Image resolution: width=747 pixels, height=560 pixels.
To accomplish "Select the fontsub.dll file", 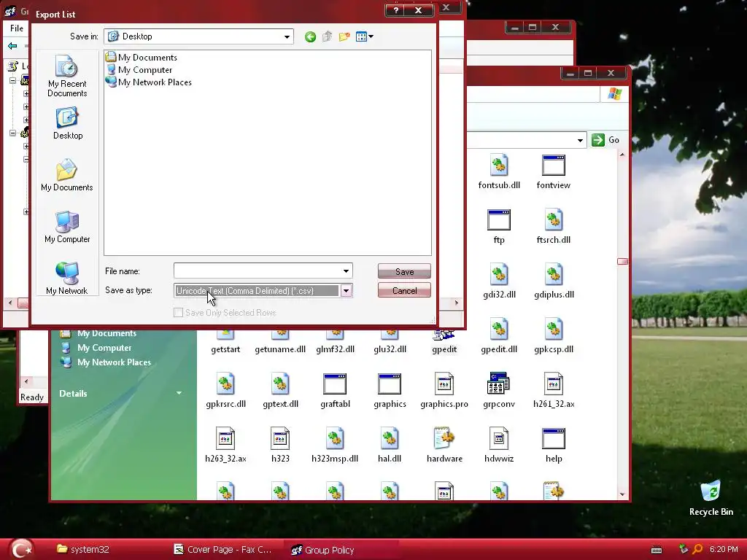I will click(499, 172).
